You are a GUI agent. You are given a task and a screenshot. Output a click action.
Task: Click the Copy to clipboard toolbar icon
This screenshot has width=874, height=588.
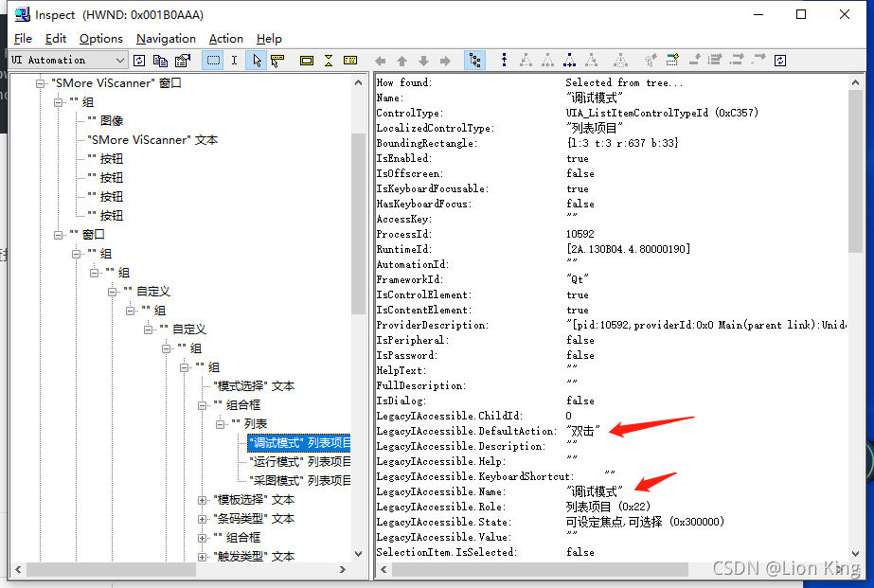tap(161, 61)
